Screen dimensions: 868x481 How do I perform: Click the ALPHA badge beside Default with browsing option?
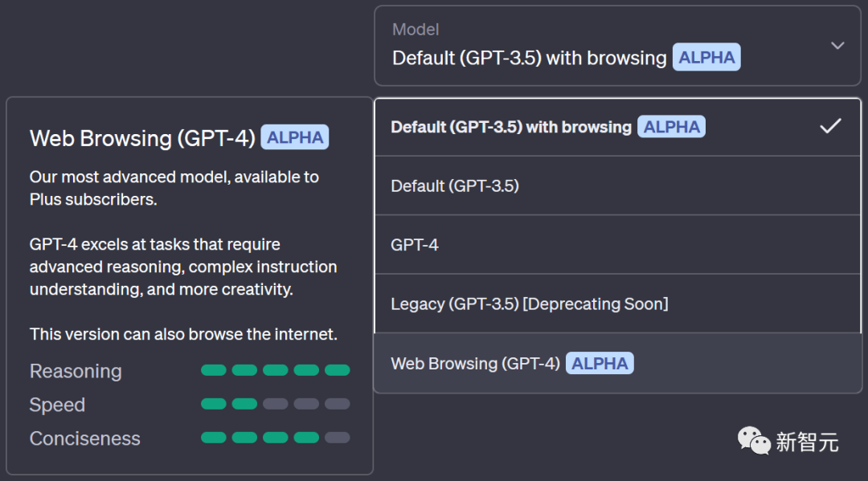point(671,127)
